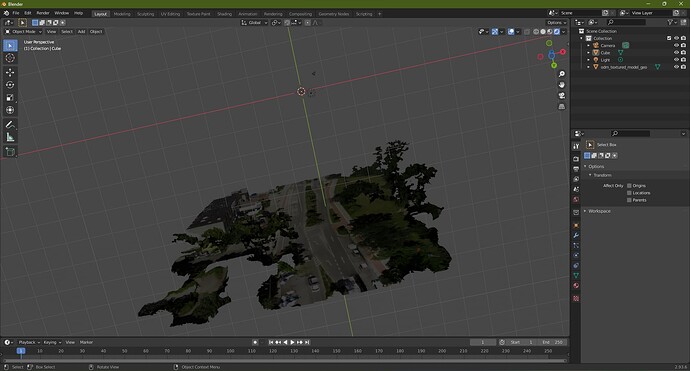Select the Cursor tool in the left toolbar
The height and width of the screenshot is (371, 690).
pos(10,58)
